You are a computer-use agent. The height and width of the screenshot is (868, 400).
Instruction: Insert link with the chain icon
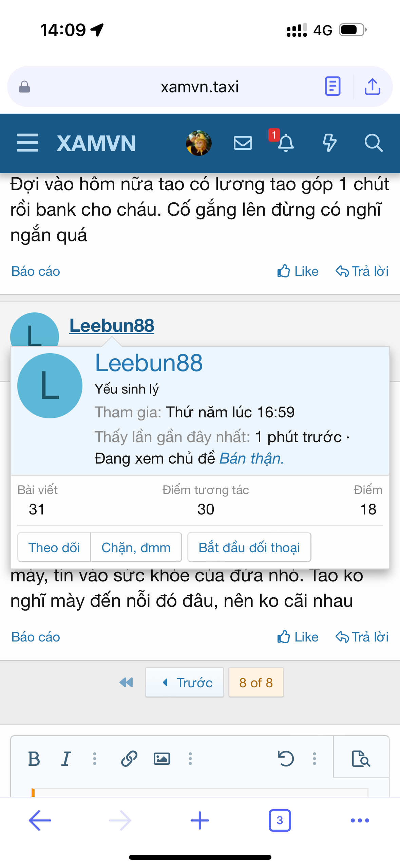pos(129,758)
